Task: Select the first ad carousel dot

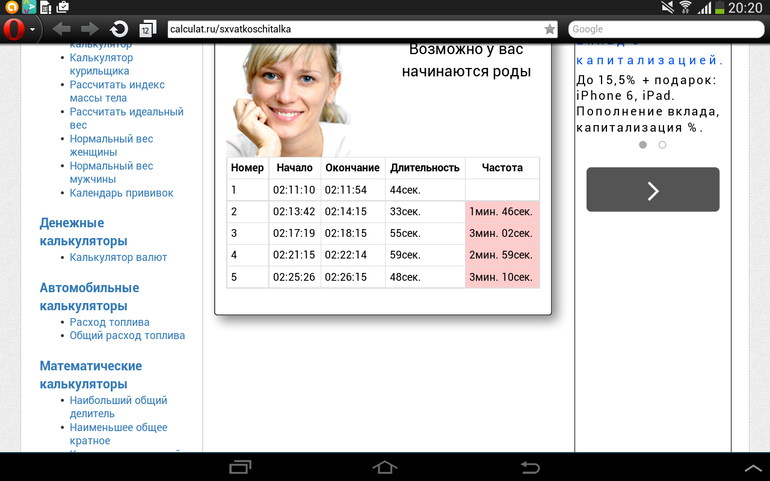Action: (x=642, y=145)
